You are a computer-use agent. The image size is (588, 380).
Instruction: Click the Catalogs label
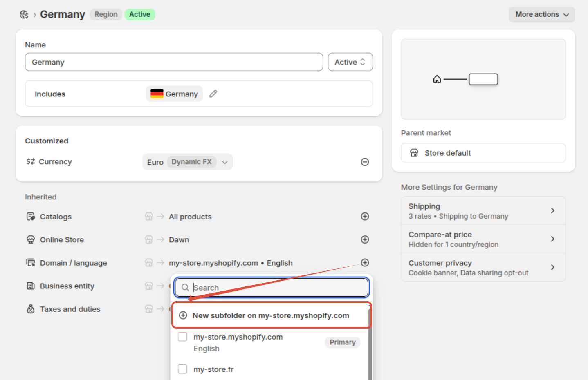pyautogui.click(x=56, y=217)
